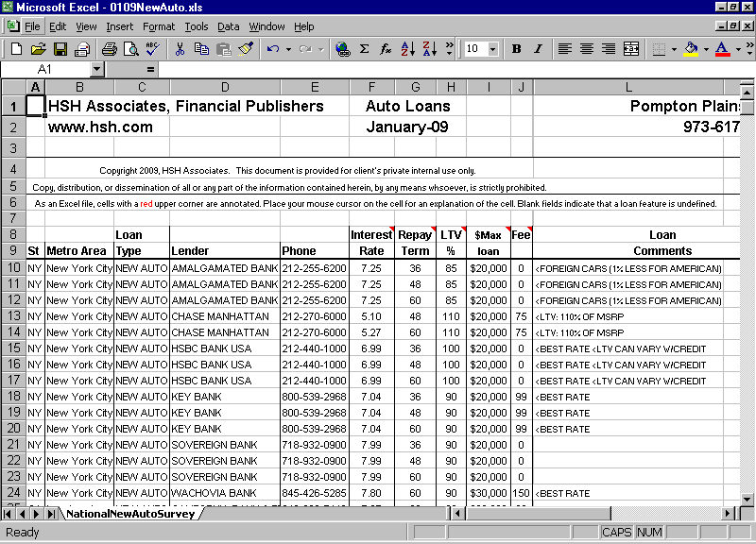Click the vertical scrollbar down arrow
Screen dimensions: 756x544
[747, 500]
